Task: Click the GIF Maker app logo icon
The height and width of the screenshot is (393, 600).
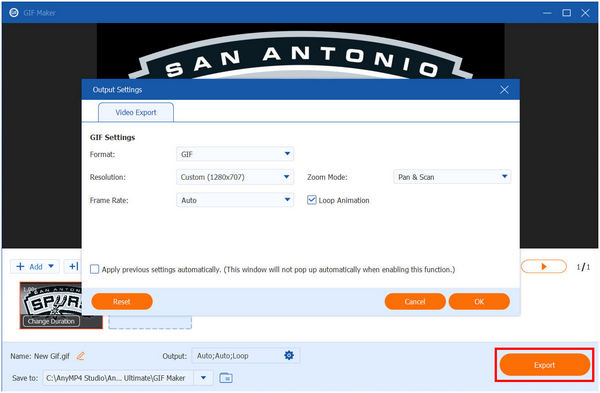Action: [x=14, y=13]
